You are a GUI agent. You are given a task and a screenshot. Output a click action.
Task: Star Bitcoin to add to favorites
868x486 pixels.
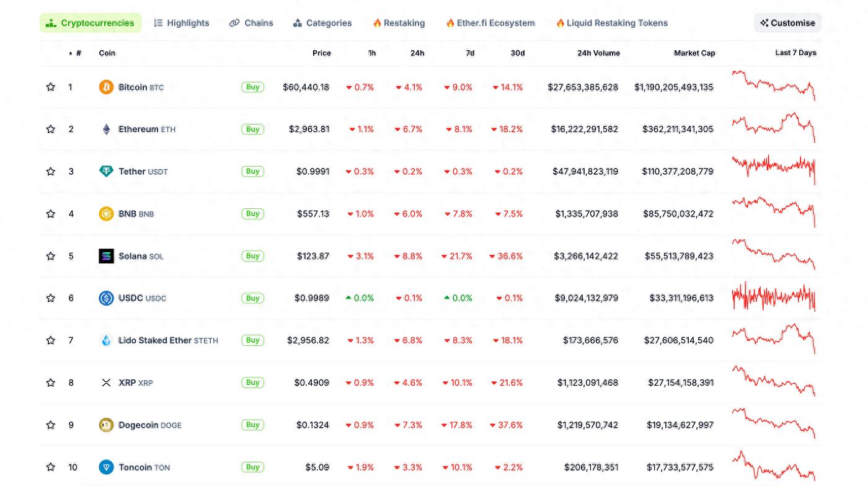(51, 87)
